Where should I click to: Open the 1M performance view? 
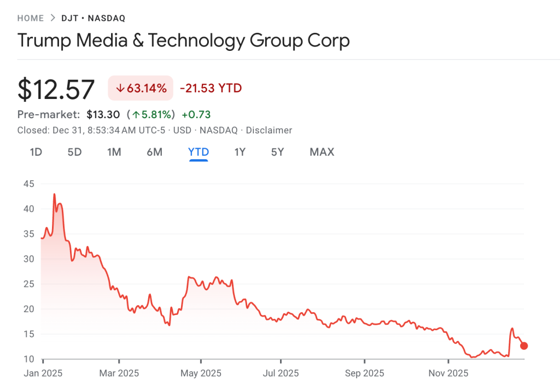[x=114, y=152]
